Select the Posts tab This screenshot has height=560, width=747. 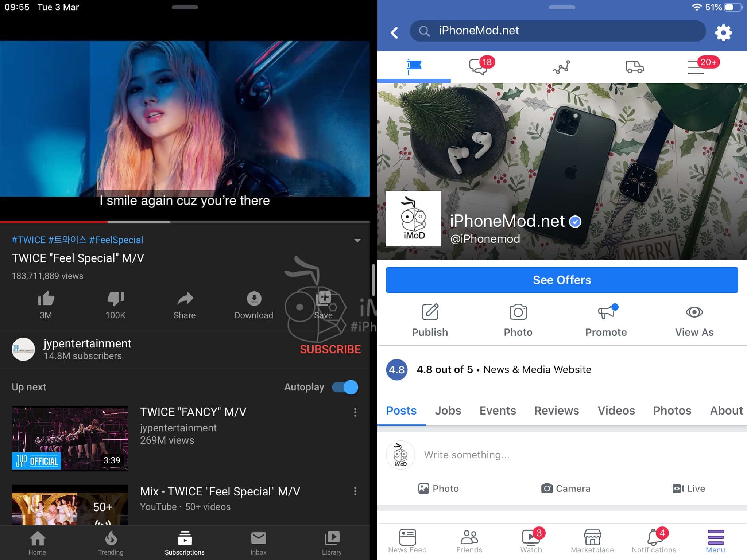(x=401, y=411)
